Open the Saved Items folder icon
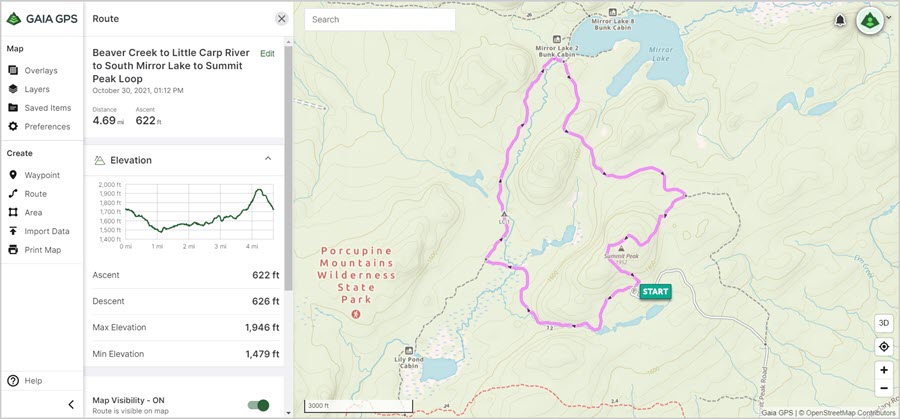900x419 pixels. 13,108
